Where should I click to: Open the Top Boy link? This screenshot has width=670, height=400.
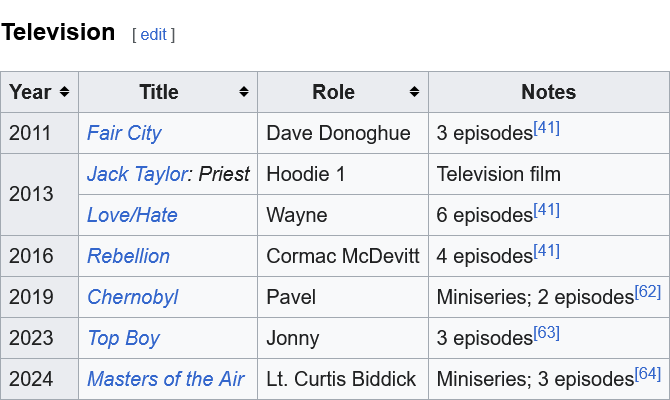123,338
